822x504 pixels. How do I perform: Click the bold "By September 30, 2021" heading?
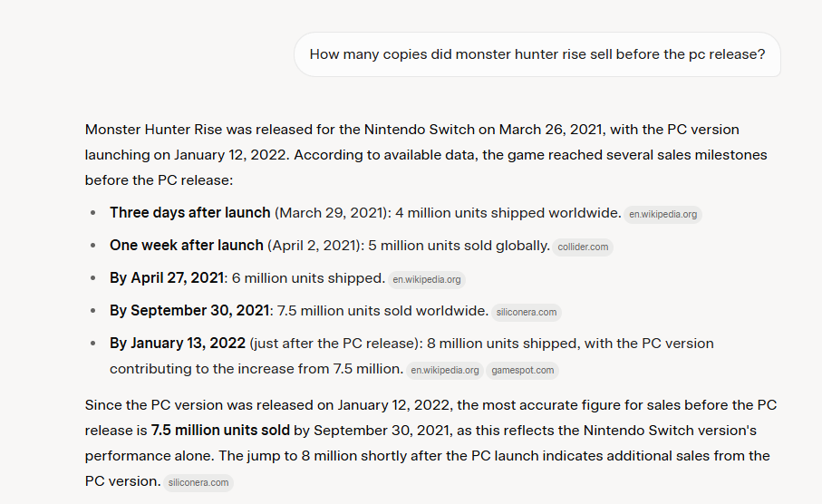(189, 311)
